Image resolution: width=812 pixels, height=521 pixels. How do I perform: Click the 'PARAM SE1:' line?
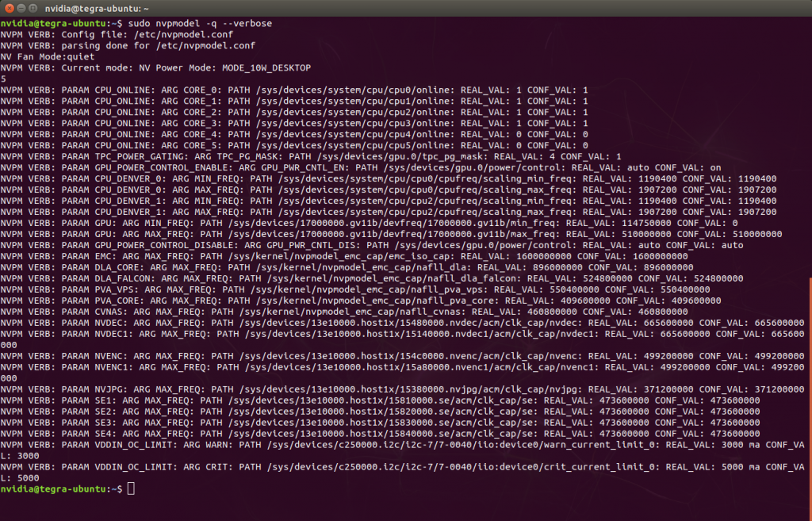(380, 400)
